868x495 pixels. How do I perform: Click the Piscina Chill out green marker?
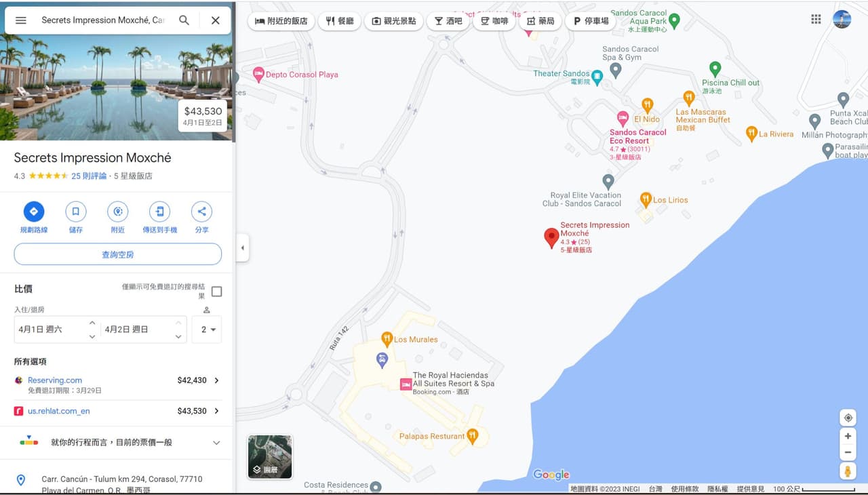[x=715, y=68]
